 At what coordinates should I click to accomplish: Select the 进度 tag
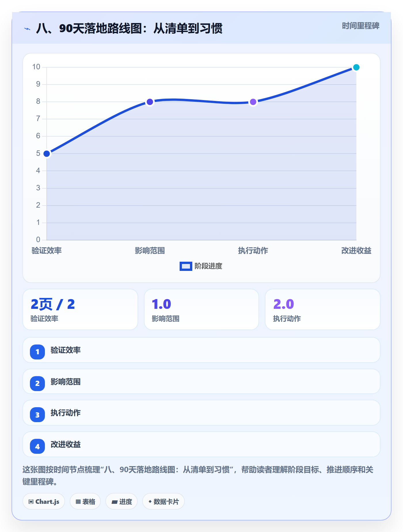[121, 502]
